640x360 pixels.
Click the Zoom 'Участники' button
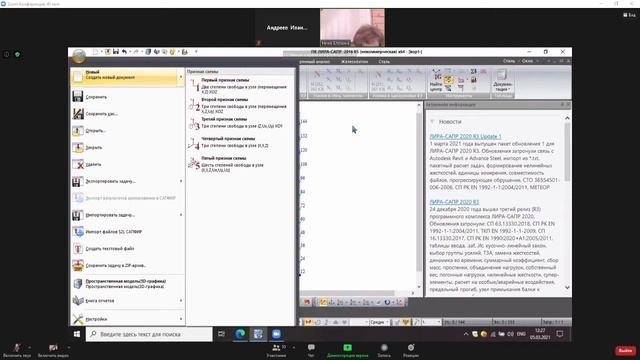(277, 350)
